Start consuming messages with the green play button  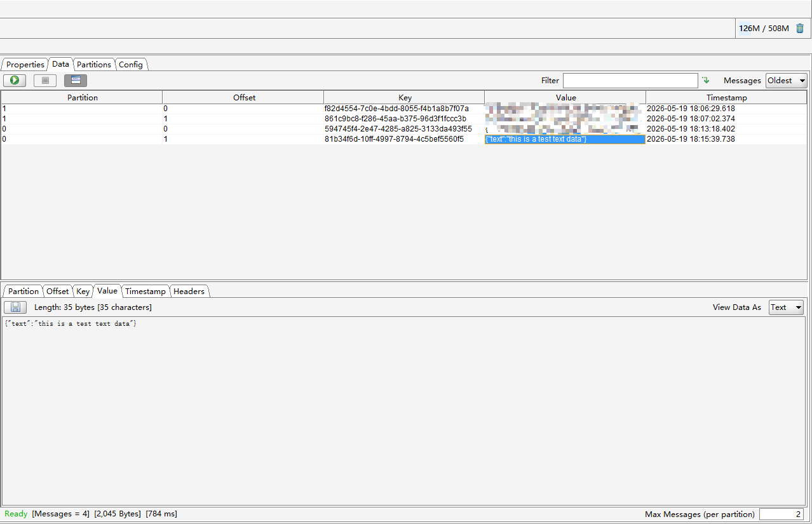(x=15, y=81)
